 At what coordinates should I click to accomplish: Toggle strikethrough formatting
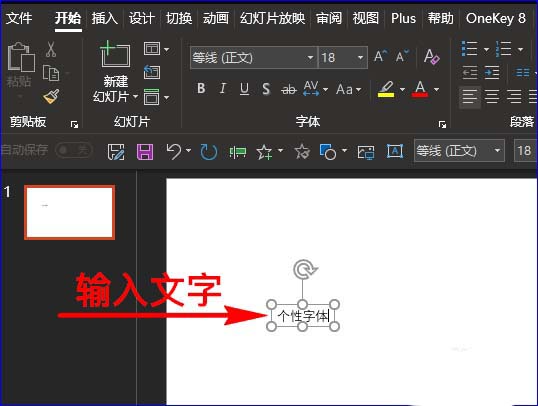pyautogui.click(x=289, y=90)
